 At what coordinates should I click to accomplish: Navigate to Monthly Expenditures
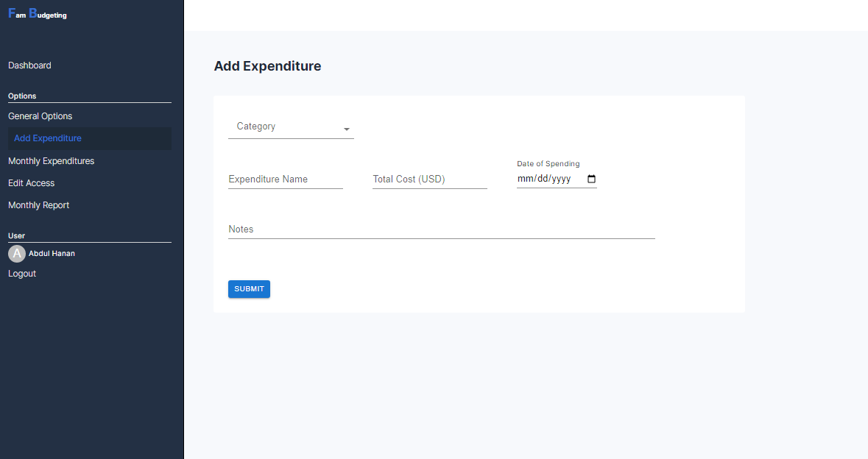point(52,161)
